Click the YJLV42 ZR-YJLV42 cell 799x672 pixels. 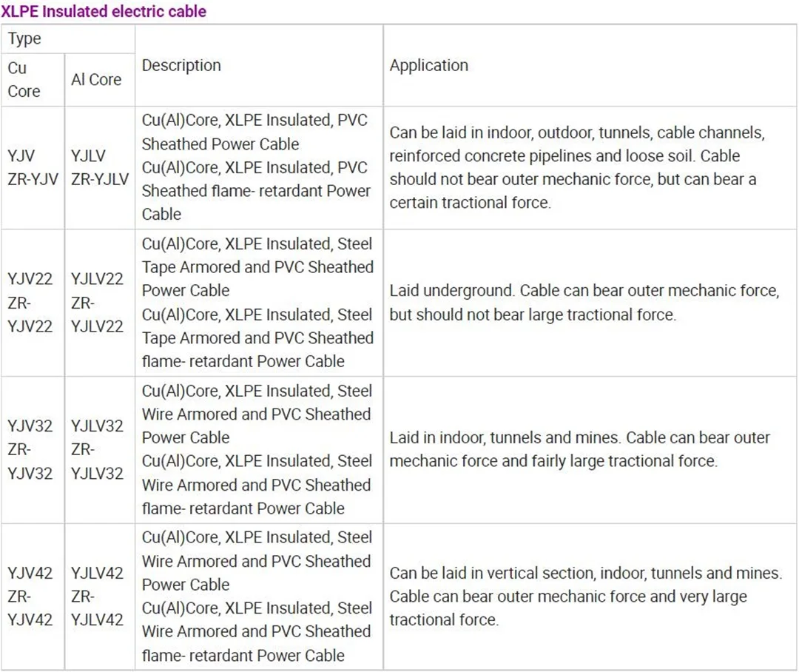coord(98,596)
